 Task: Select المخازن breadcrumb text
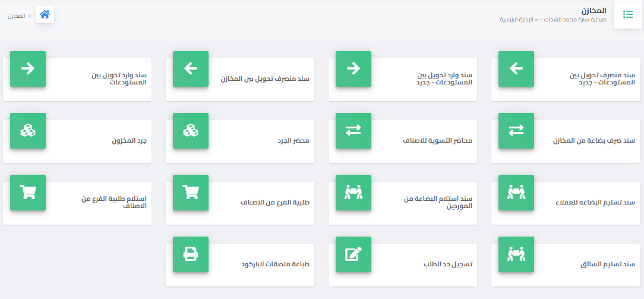pos(17,15)
